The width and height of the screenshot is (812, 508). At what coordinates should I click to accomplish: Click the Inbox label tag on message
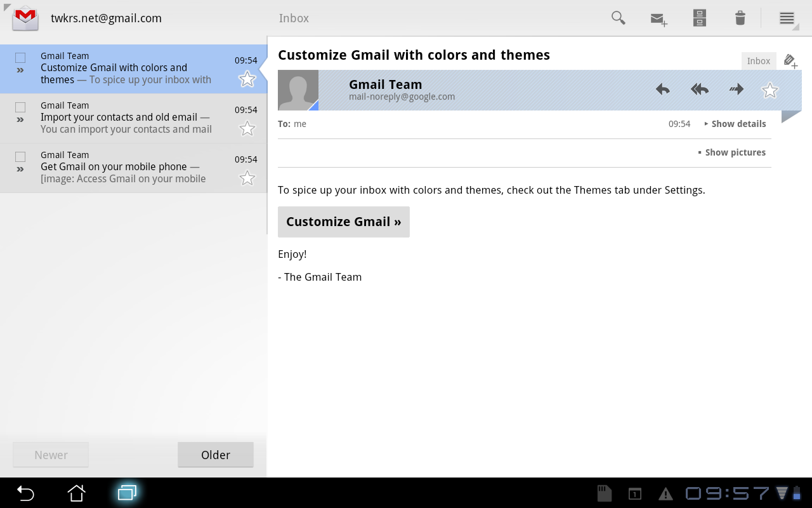click(759, 61)
